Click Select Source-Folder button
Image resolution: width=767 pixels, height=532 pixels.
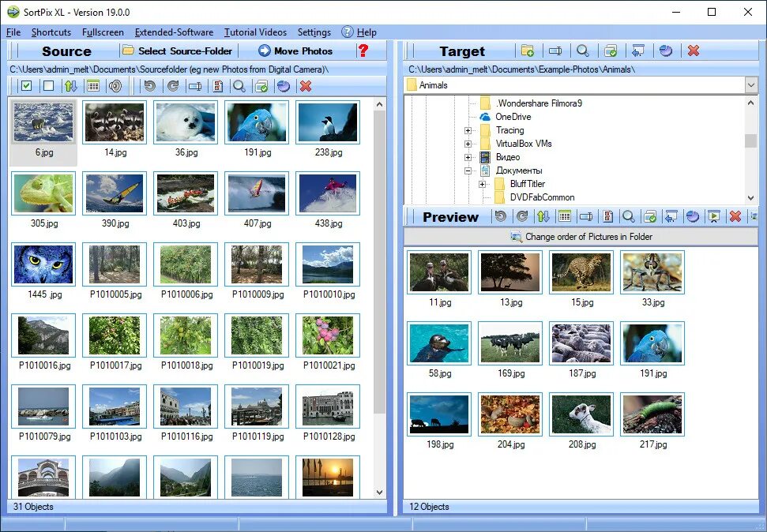pos(178,51)
